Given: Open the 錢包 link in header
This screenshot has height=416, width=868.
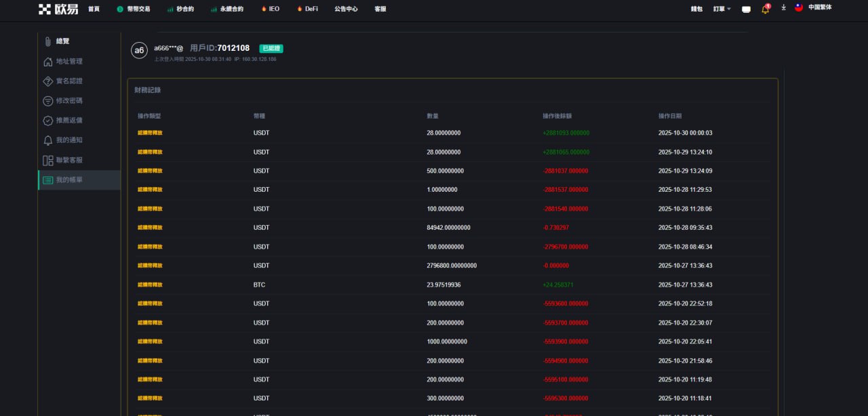Looking at the screenshot, I should (x=696, y=9).
